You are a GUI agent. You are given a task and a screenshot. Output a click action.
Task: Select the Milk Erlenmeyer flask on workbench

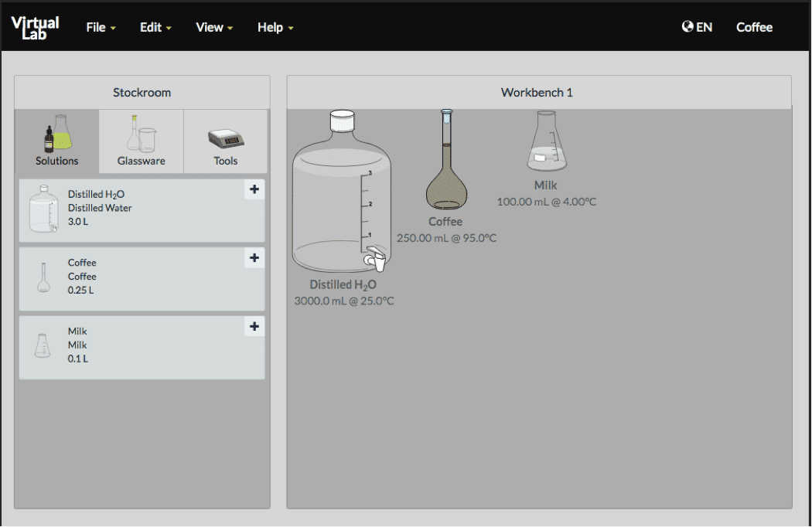click(546, 143)
